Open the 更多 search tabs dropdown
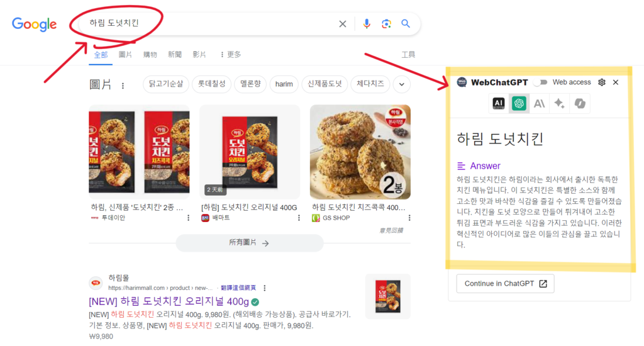Image resolution: width=644 pixels, height=346 pixels. point(231,55)
